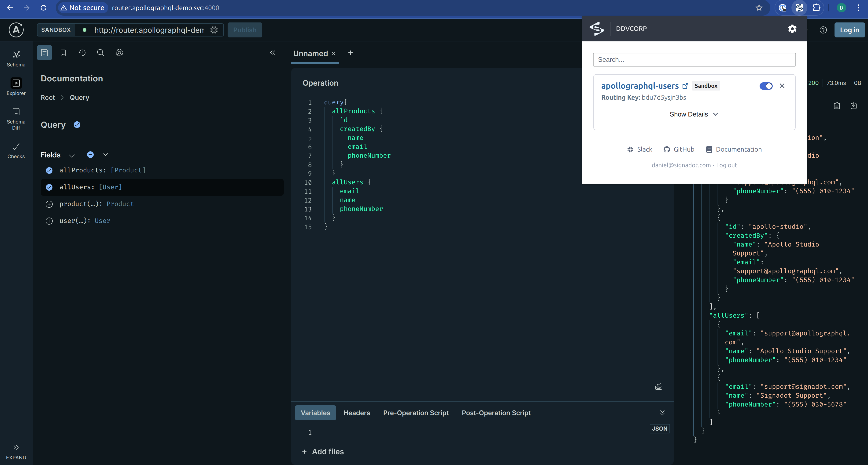Switch to Post-Operation Script tab

[x=496, y=413]
